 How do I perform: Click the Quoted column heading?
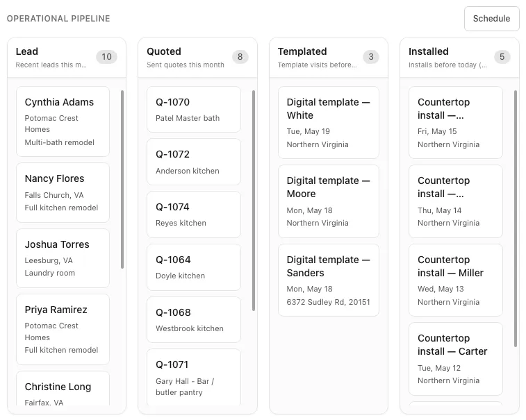164,51
